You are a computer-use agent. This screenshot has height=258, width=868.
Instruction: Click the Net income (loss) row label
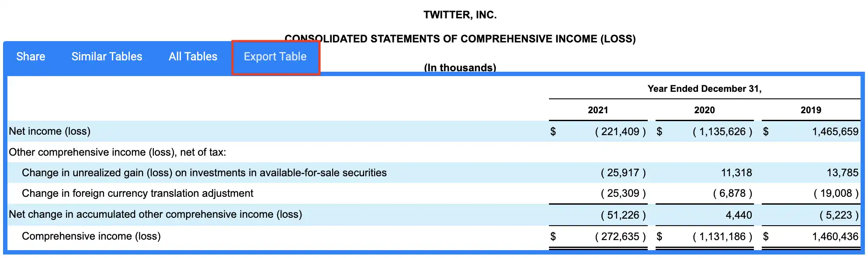point(50,131)
